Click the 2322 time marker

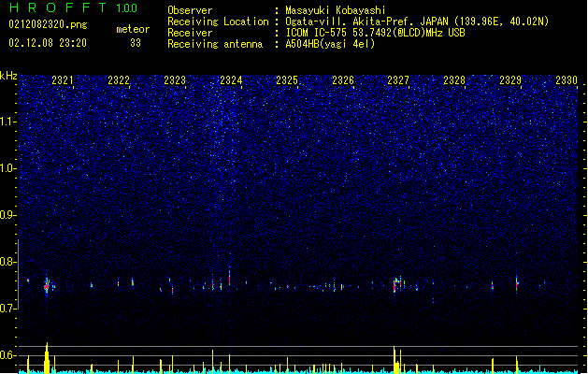[x=119, y=80]
